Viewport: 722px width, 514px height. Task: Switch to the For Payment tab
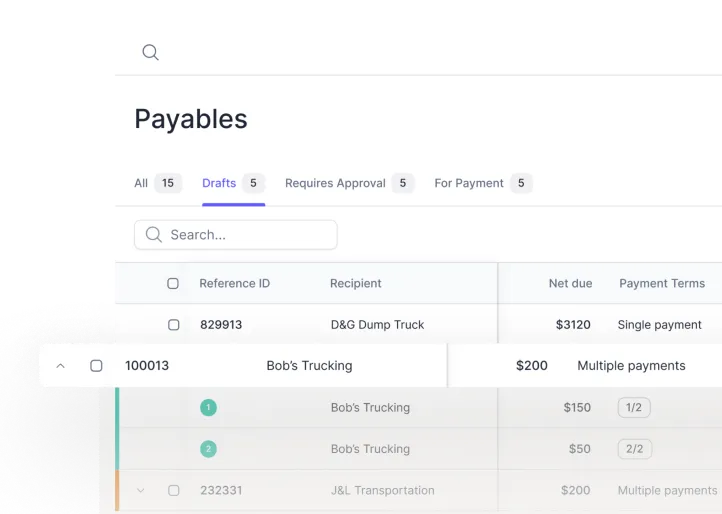pyautogui.click(x=483, y=183)
